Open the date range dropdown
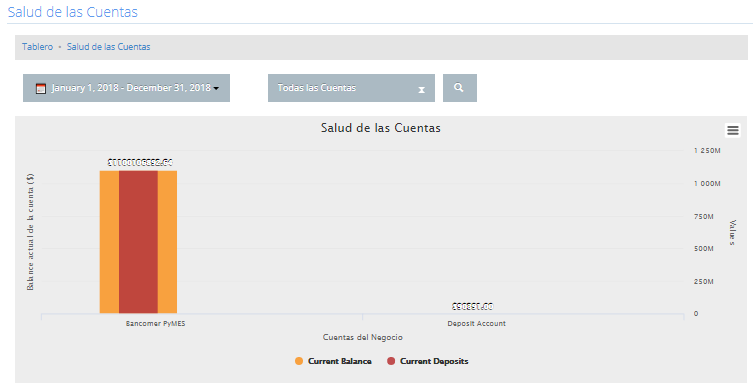The width and height of the screenshot is (753, 389). click(126, 88)
